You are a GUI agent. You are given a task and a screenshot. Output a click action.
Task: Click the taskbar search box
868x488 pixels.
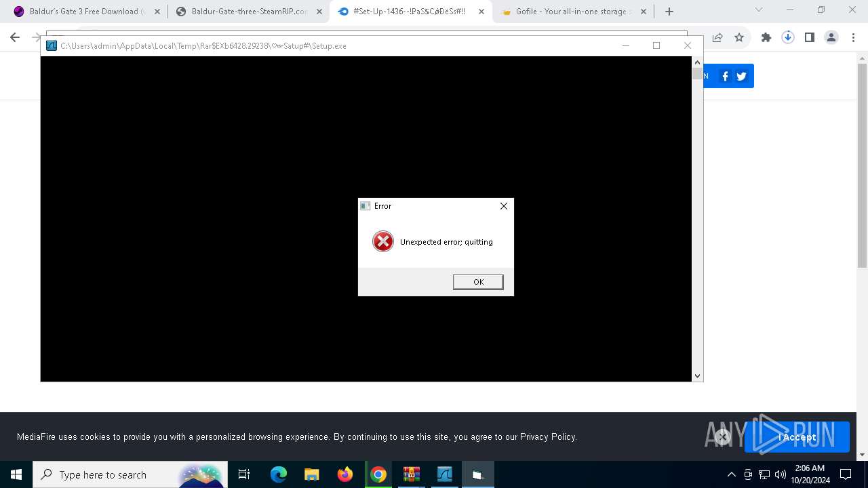point(129,474)
